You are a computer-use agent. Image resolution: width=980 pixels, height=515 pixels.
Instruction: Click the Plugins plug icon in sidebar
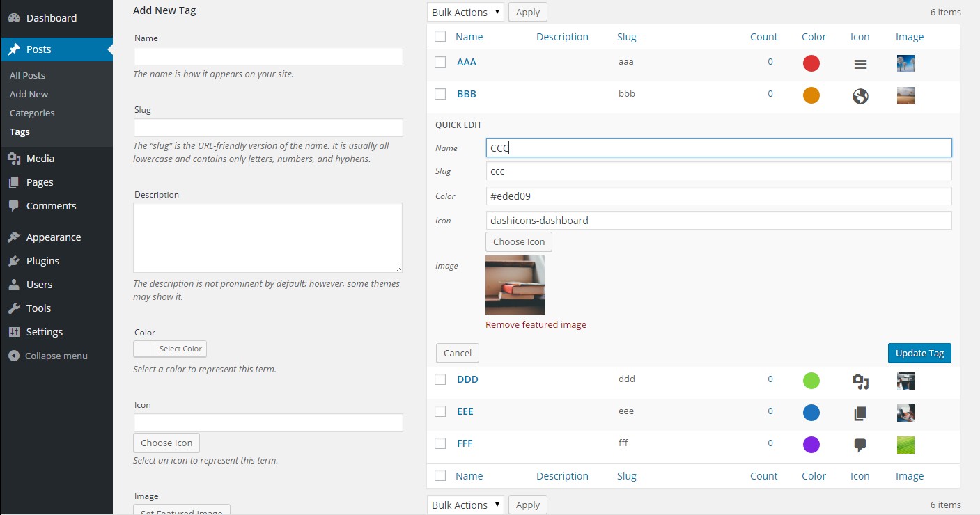[14, 261]
